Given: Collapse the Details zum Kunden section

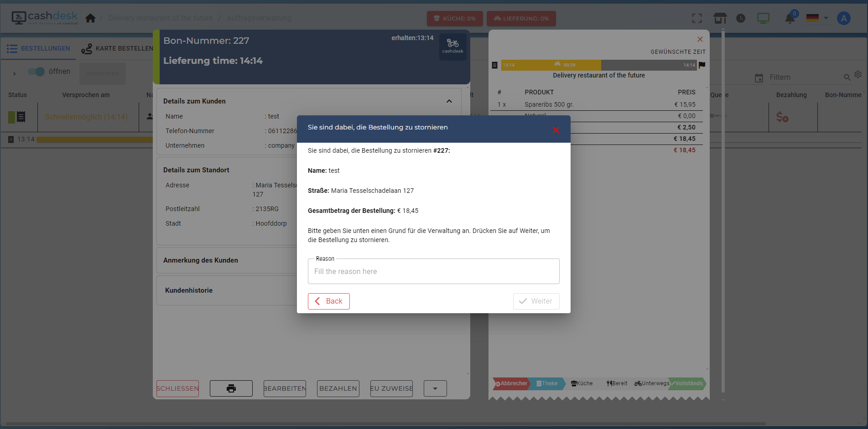Looking at the screenshot, I should [x=449, y=101].
